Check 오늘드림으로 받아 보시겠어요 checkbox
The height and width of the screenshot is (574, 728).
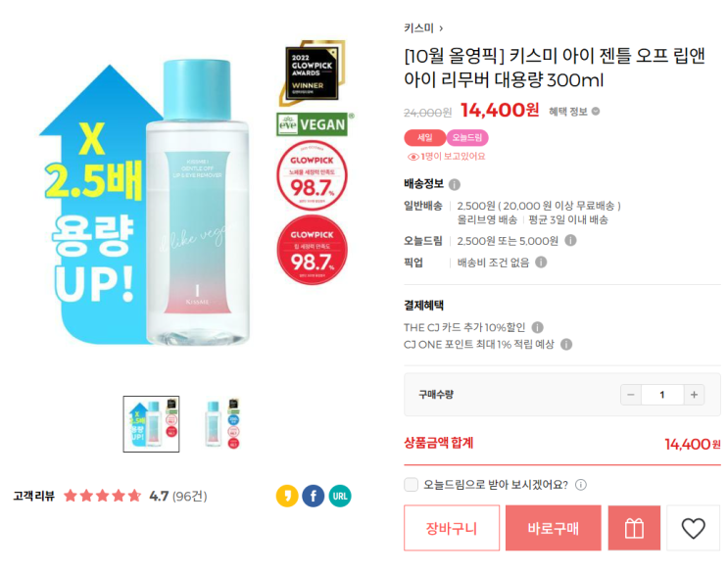click(x=411, y=485)
